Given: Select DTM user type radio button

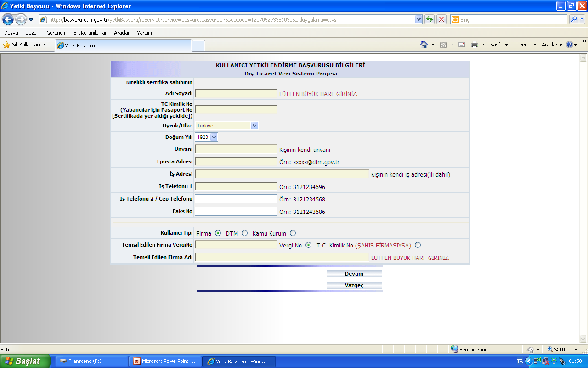Looking at the screenshot, I should 244,233.
